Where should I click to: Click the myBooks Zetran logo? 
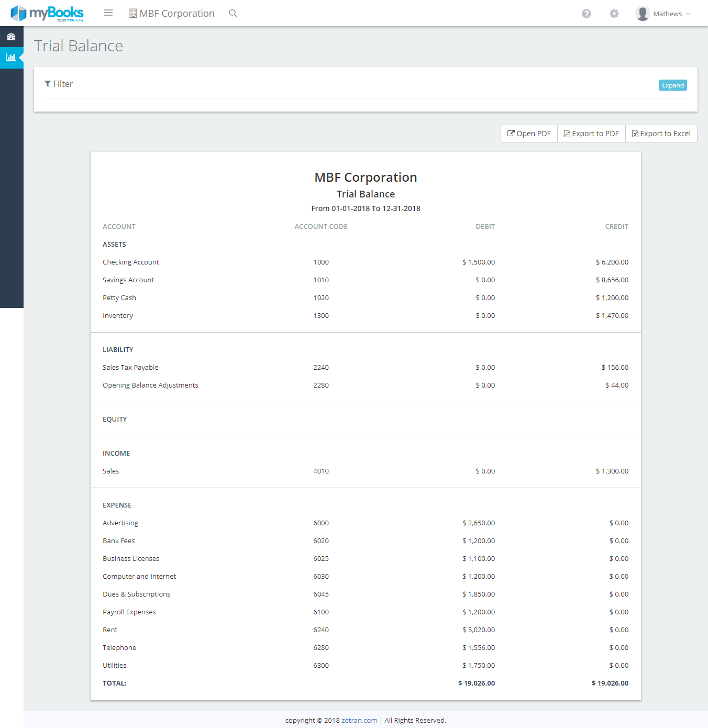tap(47, 13)
